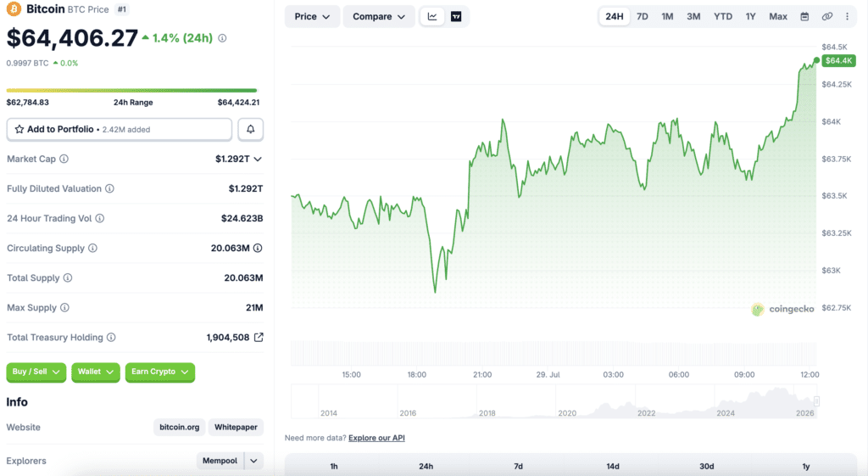
Task: Open the price alert bell icon
Action: pyautogui.click(x=250, y=129)
